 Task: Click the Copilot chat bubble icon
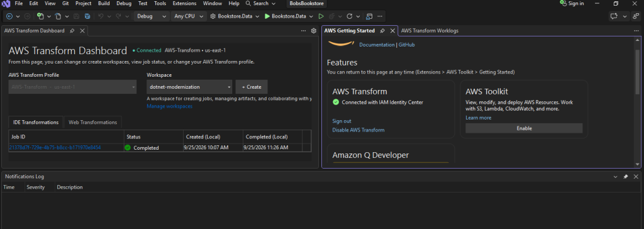[614, 16]
